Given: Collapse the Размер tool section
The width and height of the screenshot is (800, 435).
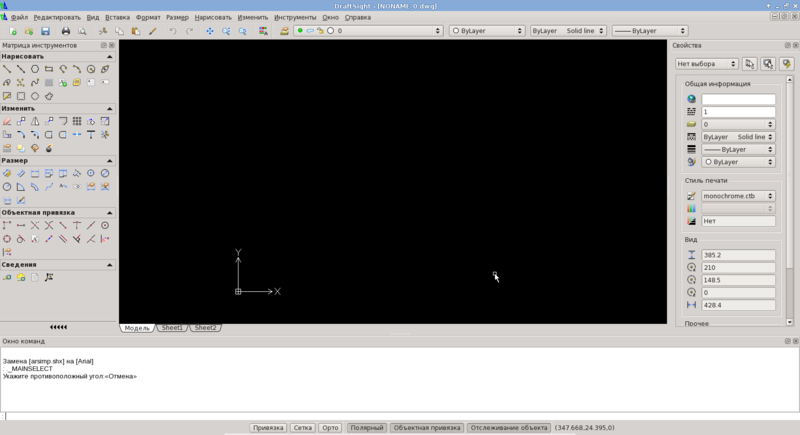Looking at the screenshot, I should (x=110, y=161).
